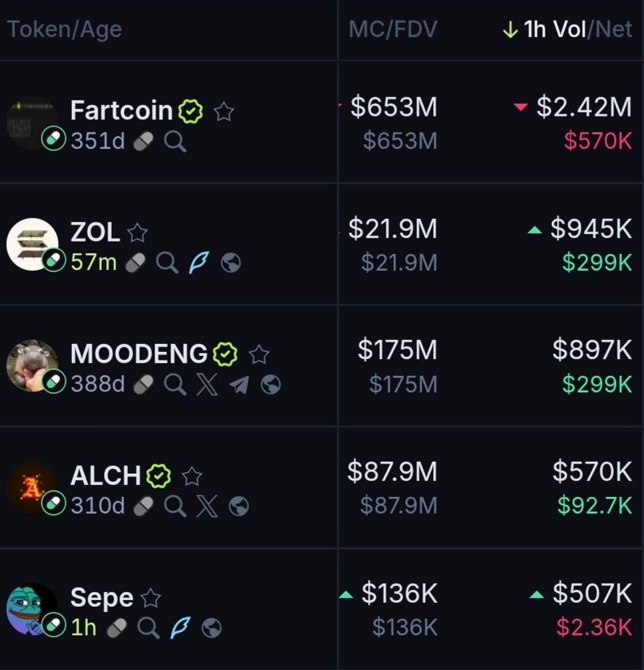Favorite the MOODENG token star

coord(259,355)
